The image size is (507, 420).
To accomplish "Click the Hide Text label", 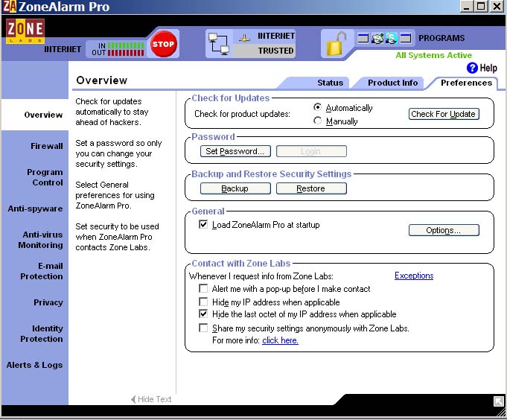I will (155, 399).
